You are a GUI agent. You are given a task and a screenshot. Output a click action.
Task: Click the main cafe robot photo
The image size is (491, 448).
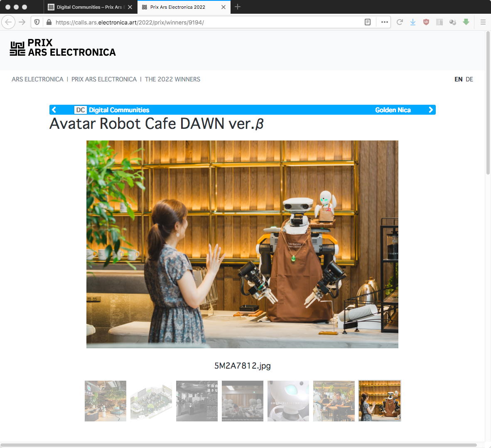click(x=242, y=244)
